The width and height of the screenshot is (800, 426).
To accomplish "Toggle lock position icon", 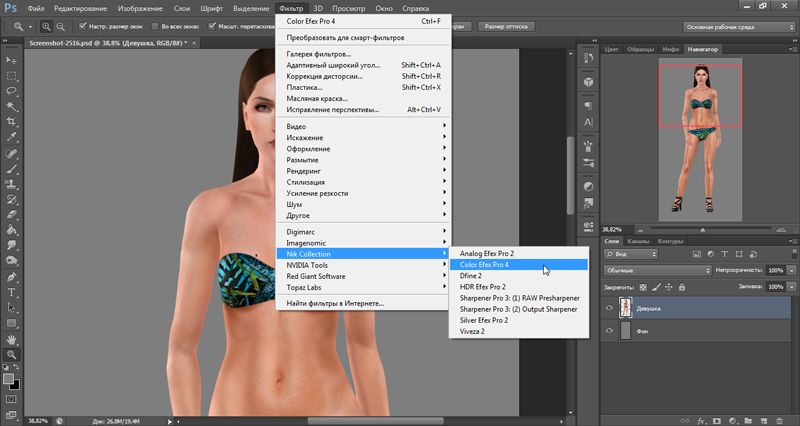I will [x=669, y=288].
